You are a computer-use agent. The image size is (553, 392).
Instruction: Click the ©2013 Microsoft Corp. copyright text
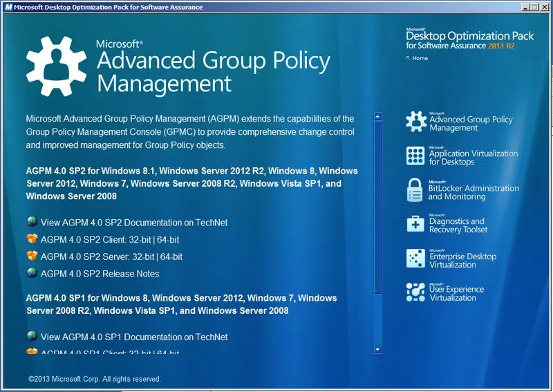[95, 379]
